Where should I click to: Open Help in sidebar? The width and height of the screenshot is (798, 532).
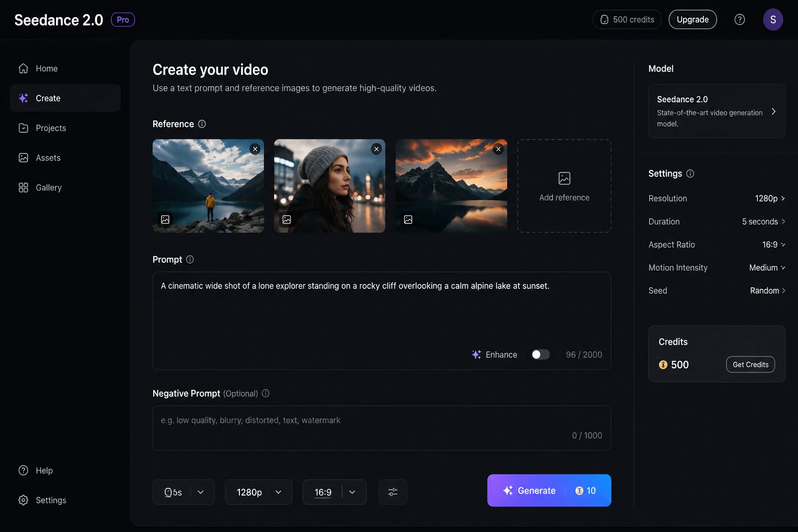click(65, 471)
